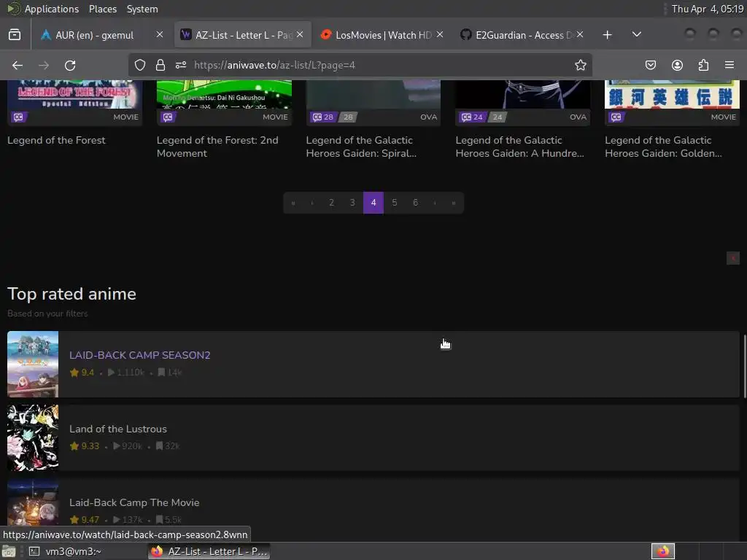The width and height of the screenshot is (747, 560).
Task: Click Gaiden: Golden movie poster with Japanese text
Action: 672,94
